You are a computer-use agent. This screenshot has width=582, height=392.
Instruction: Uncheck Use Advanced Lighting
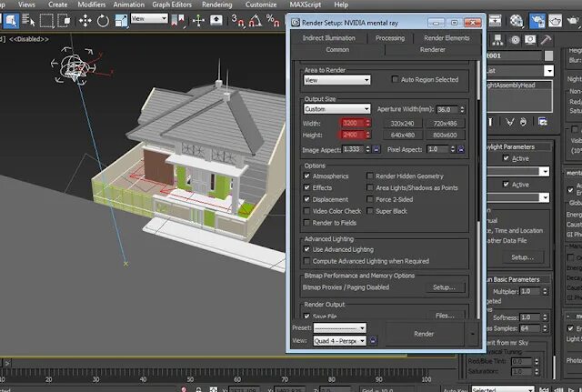[306, 249]
